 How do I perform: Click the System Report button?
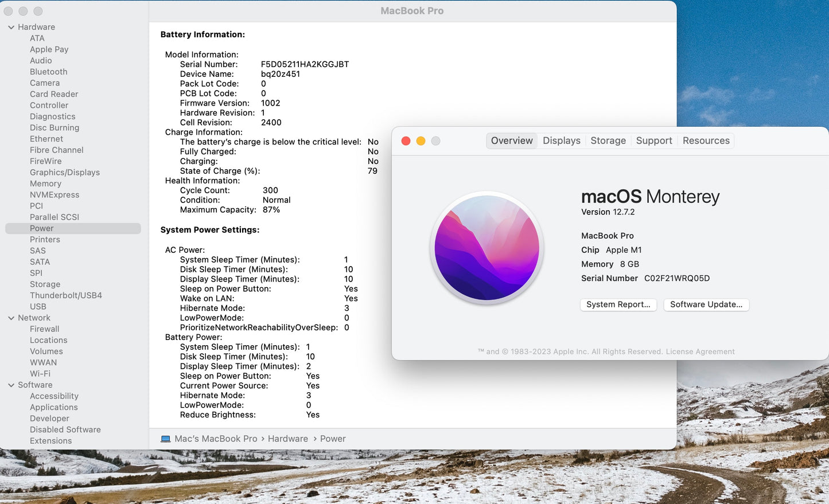click(x=618, y=304)
